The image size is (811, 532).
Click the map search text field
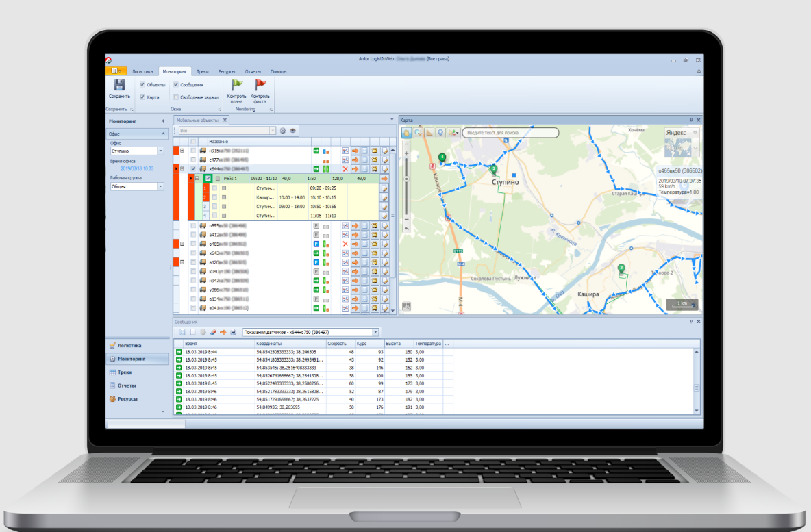coord(510,133)
